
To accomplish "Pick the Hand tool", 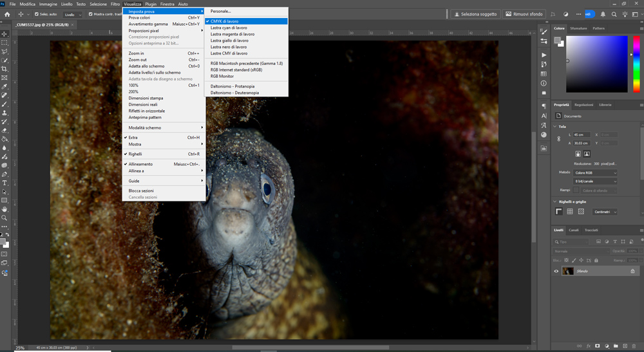I will [x=5, y=209].
